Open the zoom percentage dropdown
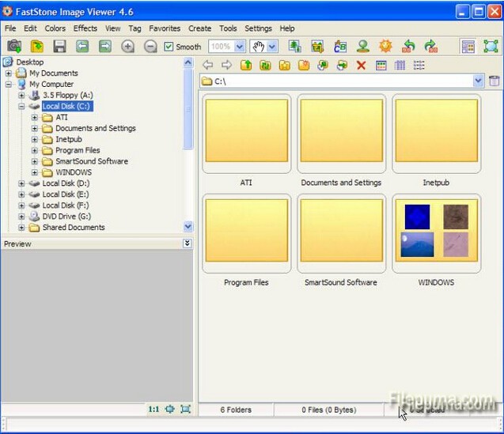504x434 pixels. pyautogui.click(x=239, y=47)
